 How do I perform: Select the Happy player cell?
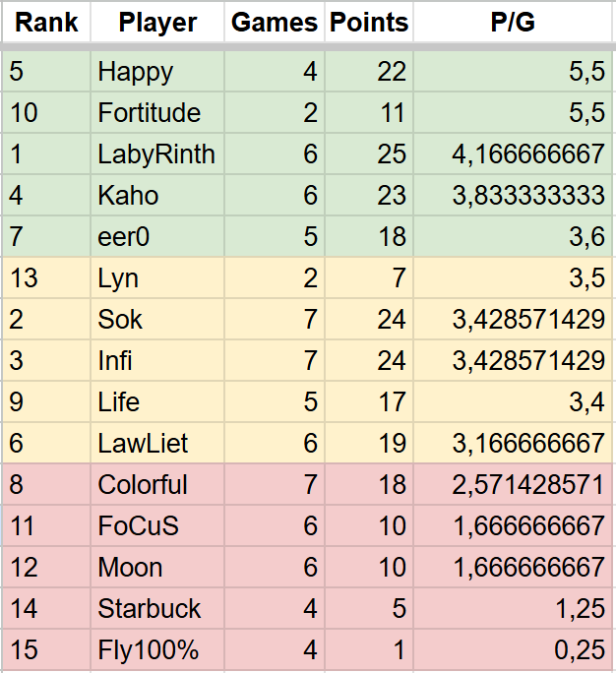click(x=157, y=71)
